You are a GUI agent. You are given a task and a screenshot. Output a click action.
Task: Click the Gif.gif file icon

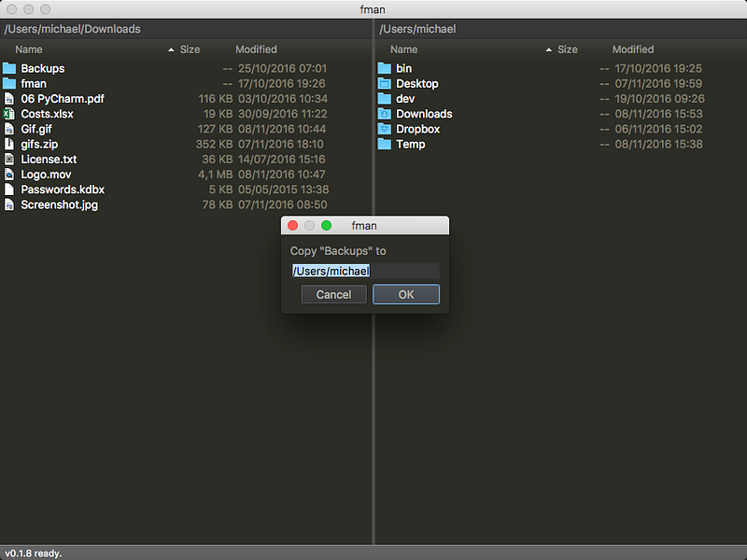(9, 129)
